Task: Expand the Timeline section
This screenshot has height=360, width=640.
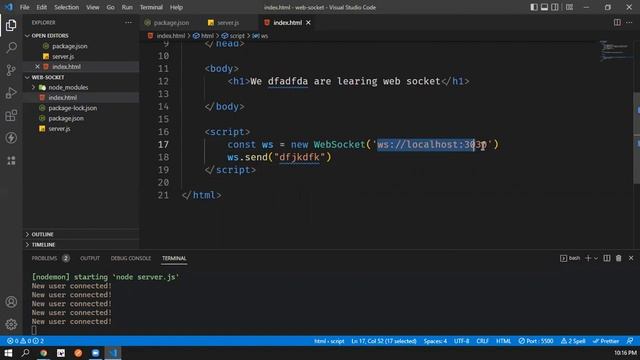Action: click(27, 245)
